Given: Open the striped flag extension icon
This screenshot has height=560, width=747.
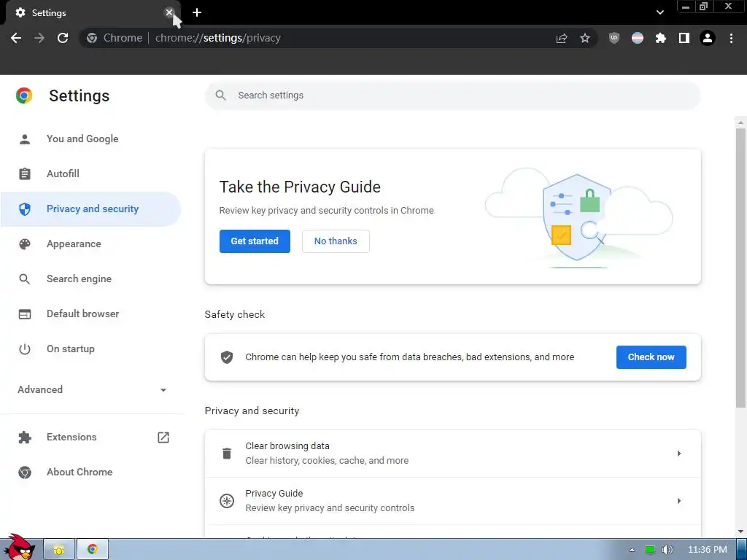Looking at the screenshot, I should pyautogui.click(x=638, y=38).
